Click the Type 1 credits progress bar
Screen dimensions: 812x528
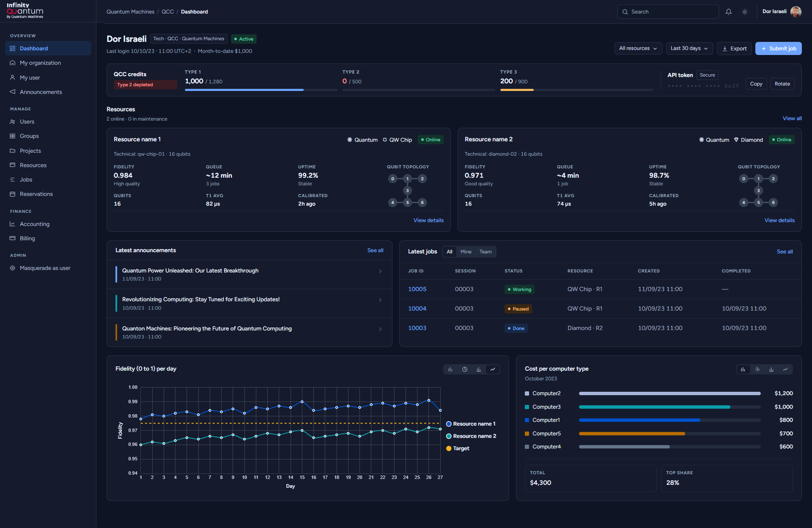pos(261,90)
